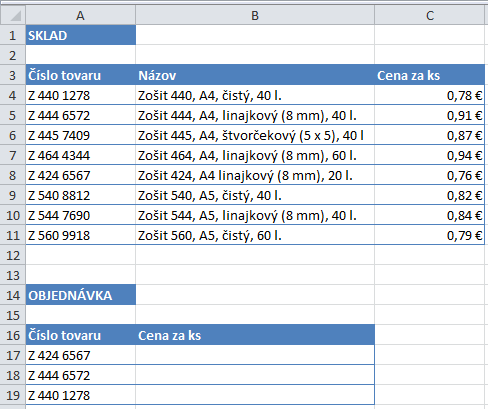Screen dimensions: 488x409
Task: Select row 17 header
Action: pyautogui.click(x=13, y=355)
